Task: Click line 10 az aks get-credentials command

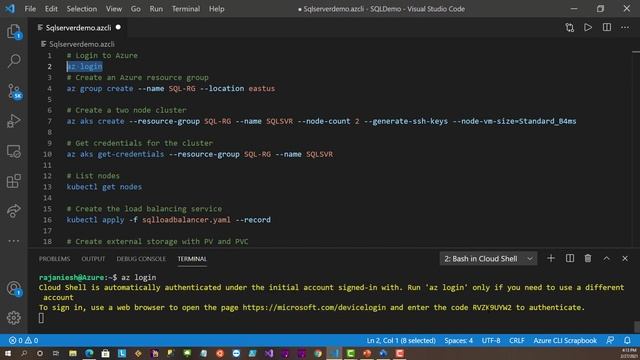Action: pyautogui.click(x=200, y=154)
